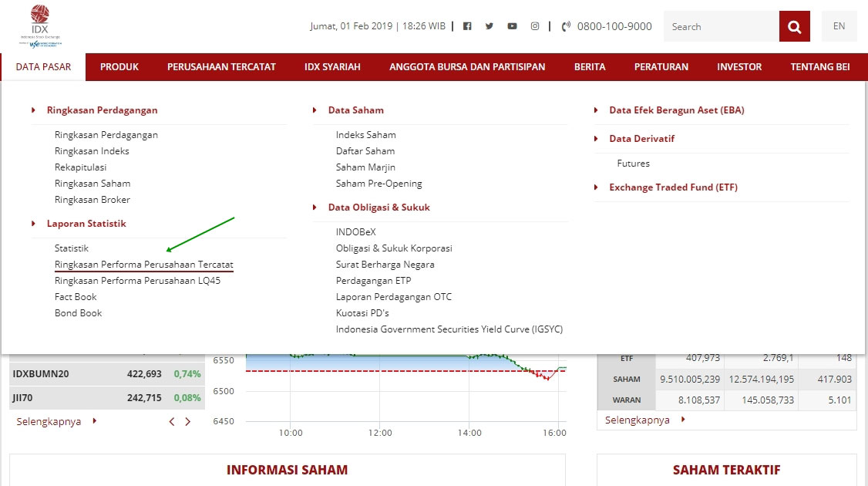This screenshot has height=486, width=868.
Task: Click the arrow beside Data Obligasi & Sukuk
Action: [315, 208]
